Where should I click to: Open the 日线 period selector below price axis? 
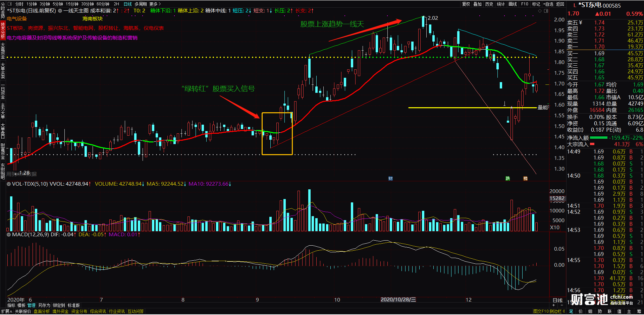tap(557, 301)
